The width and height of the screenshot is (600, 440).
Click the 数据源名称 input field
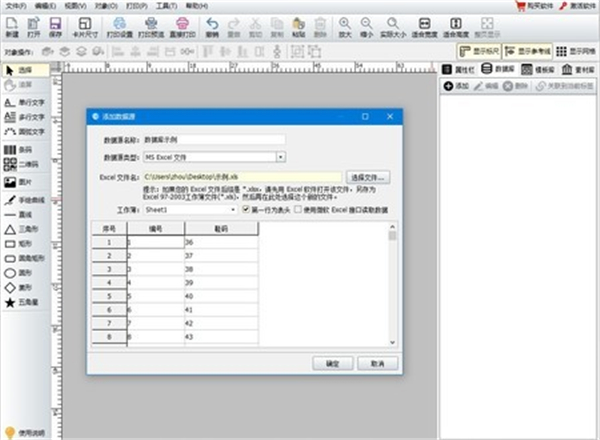[214, 140]
